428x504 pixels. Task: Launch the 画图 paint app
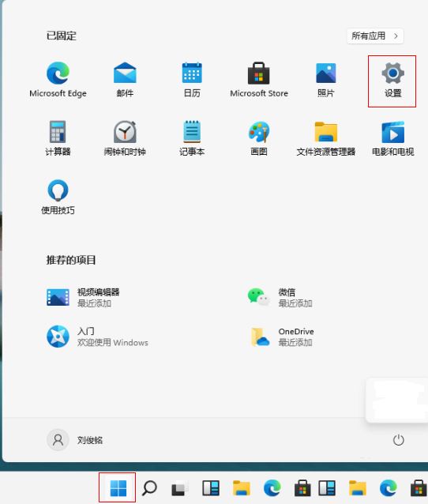tap(259, 138)
